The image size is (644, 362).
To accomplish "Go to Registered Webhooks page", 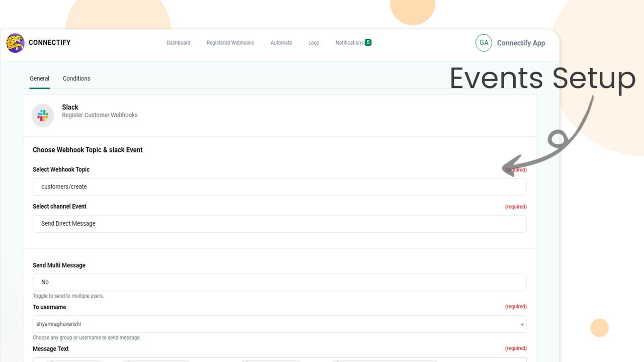I will click(x=230, y=43).
